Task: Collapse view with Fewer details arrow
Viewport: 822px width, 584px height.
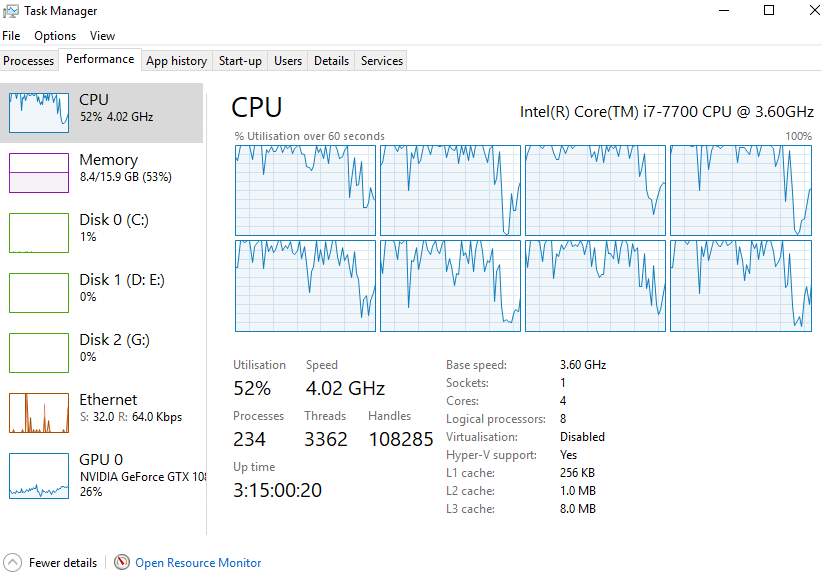Action: click(x=12, y=563)
